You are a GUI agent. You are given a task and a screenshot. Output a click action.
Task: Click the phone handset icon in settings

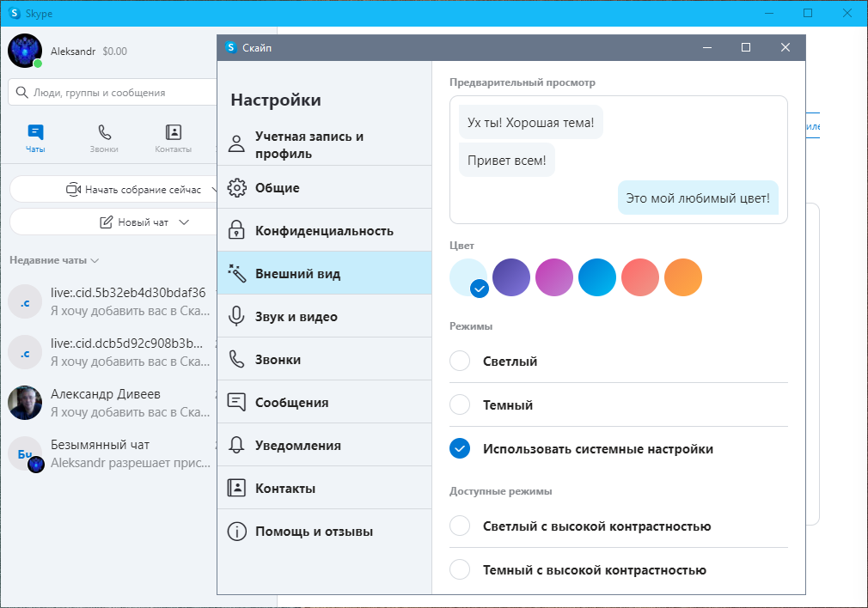coord(236,359)
